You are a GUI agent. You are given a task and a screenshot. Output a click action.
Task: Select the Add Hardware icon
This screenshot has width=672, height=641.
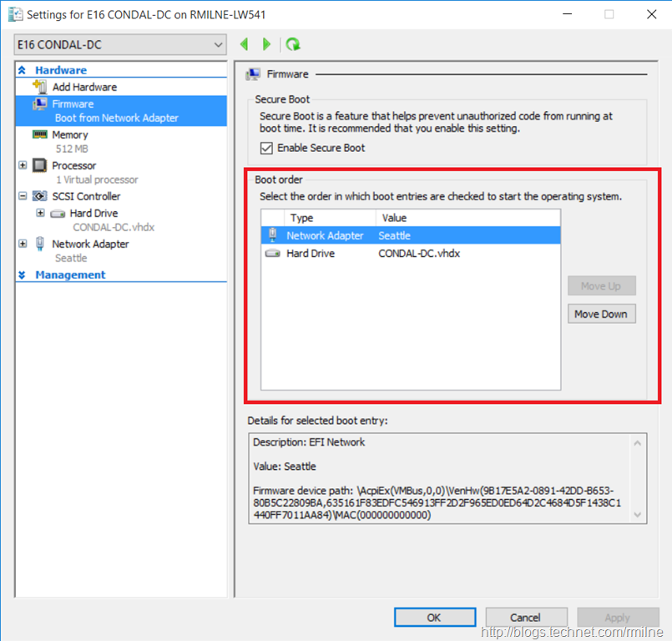pos(39,87)
